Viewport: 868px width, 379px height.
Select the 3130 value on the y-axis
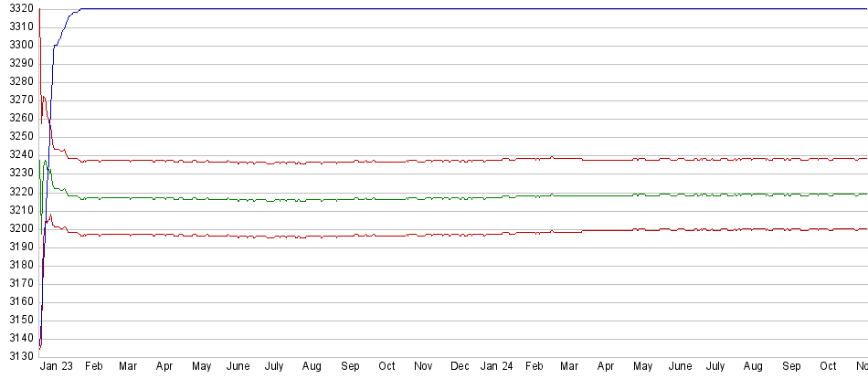(22, 356)
